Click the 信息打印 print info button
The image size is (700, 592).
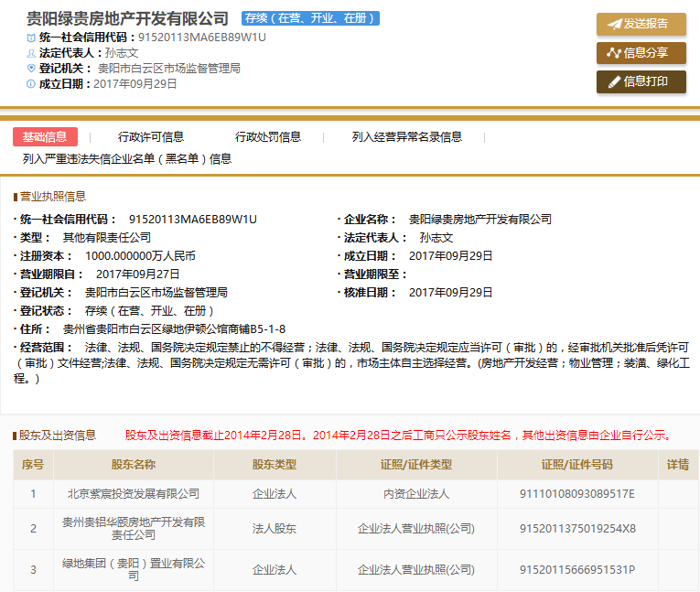point(641,81)
